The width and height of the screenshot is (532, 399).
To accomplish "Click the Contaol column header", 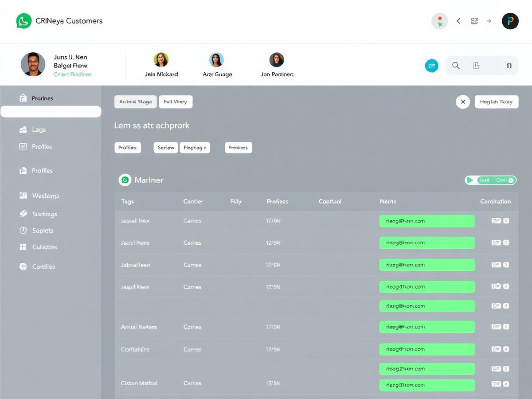I will coord(330,201).
